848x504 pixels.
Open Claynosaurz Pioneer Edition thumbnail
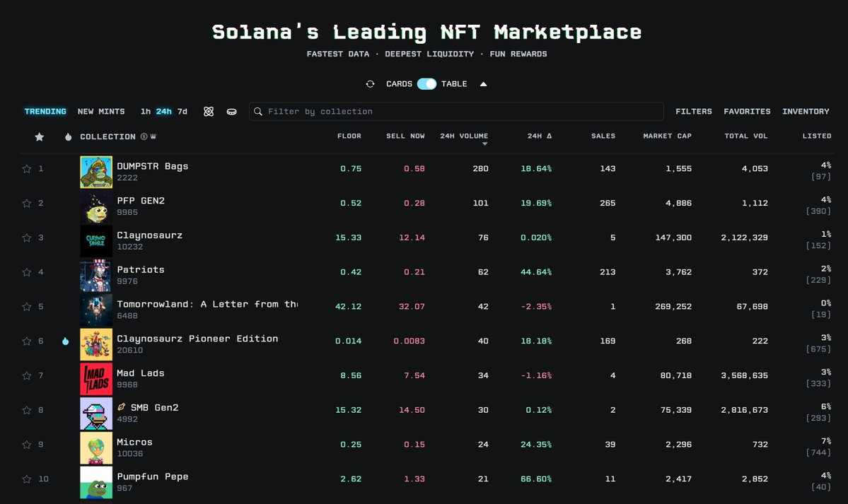click(x=96, y=344)
